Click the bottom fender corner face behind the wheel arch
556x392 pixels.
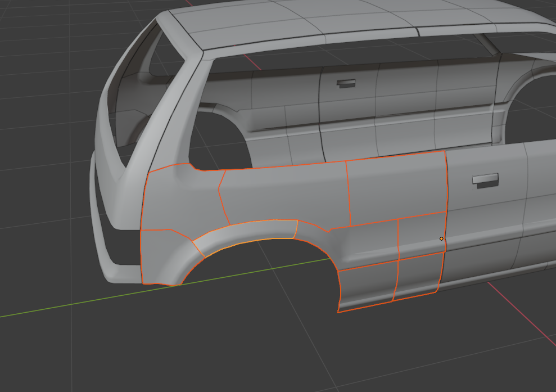(x=367, y=287)
